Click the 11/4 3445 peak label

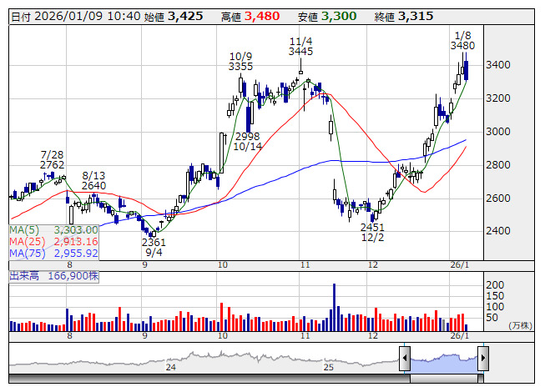(300, 46)
